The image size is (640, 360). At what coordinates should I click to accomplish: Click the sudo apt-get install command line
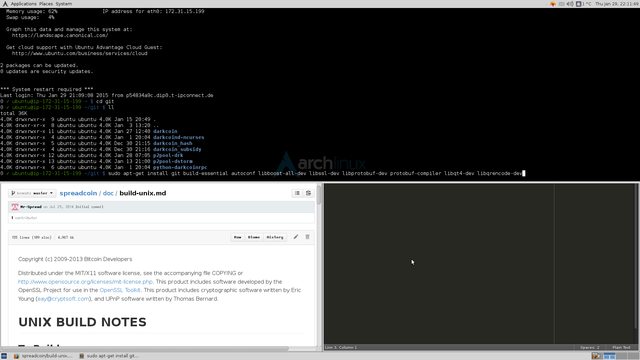pyautogui.click(x=315, y=173)
